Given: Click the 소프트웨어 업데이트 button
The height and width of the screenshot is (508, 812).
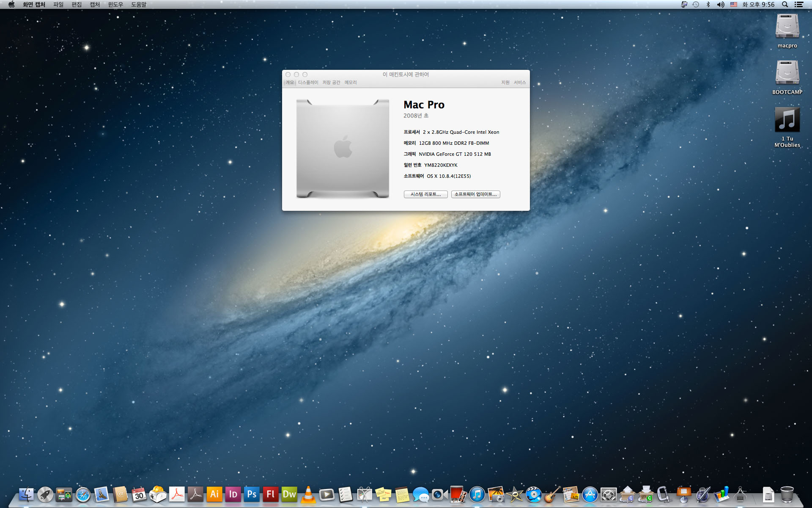Looking at the screenshot, I should (x=475, y=194).
